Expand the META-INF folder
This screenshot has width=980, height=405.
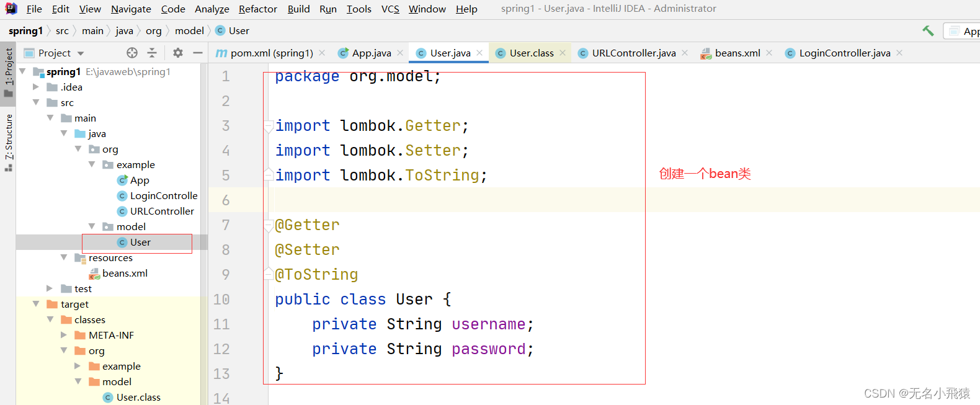65,335
